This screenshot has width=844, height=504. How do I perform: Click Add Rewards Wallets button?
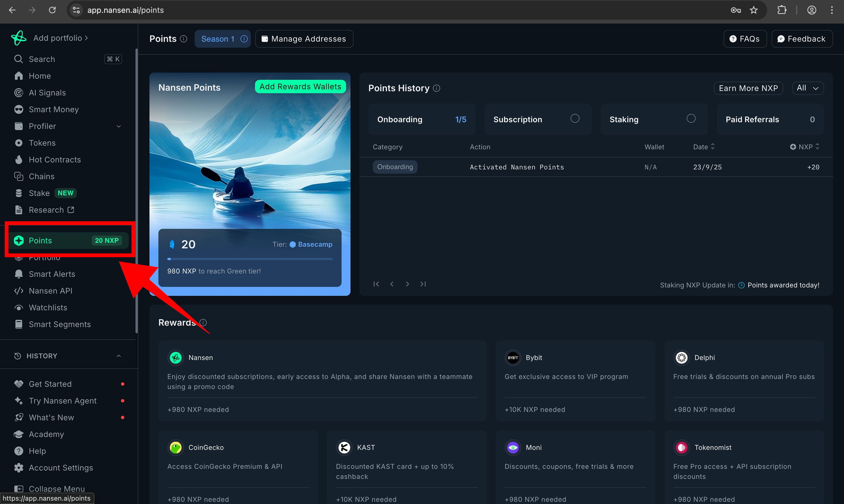(x=300, y=87)
